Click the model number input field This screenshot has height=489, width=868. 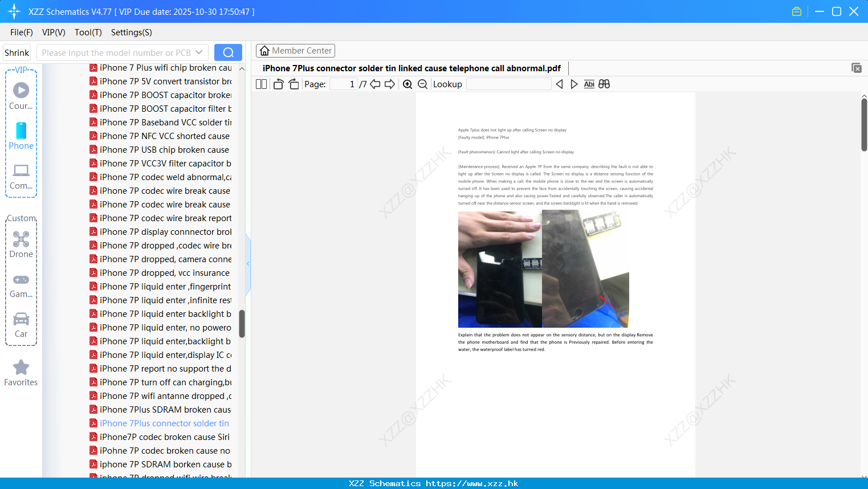(116, 52)
